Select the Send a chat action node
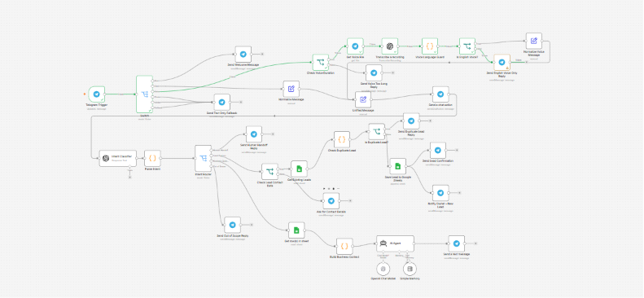This screenshot has width=644, height=298. pos(440,94)
